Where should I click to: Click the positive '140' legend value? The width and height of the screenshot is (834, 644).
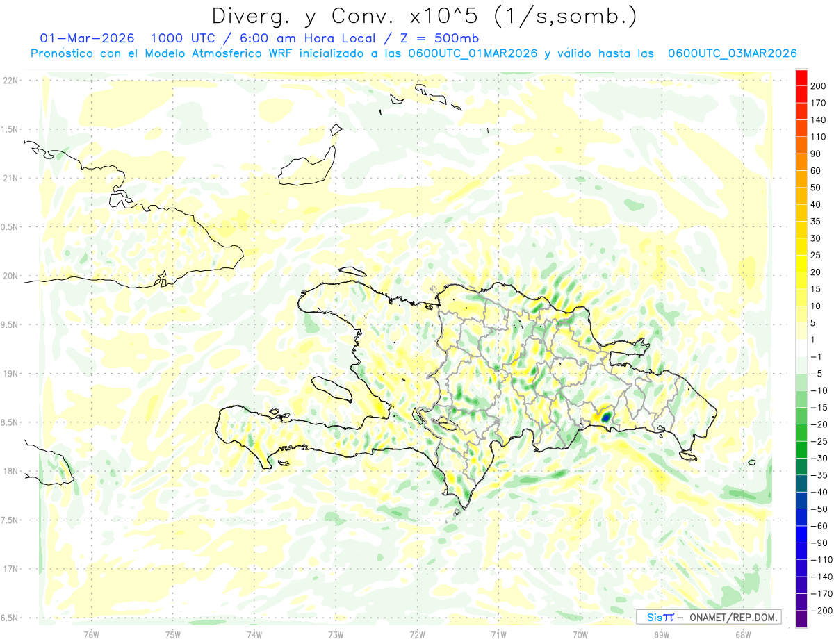pos(818,119)
